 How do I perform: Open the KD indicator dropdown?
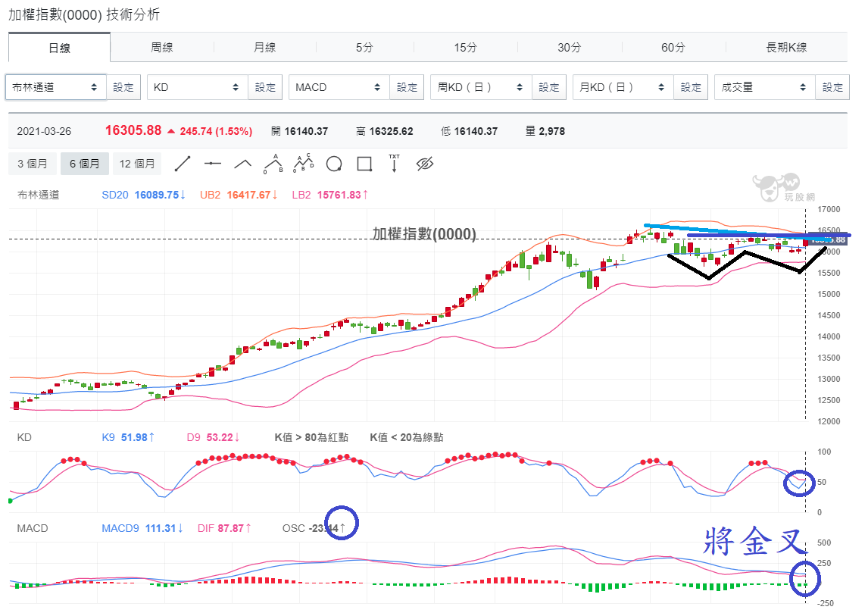(197, 87)
